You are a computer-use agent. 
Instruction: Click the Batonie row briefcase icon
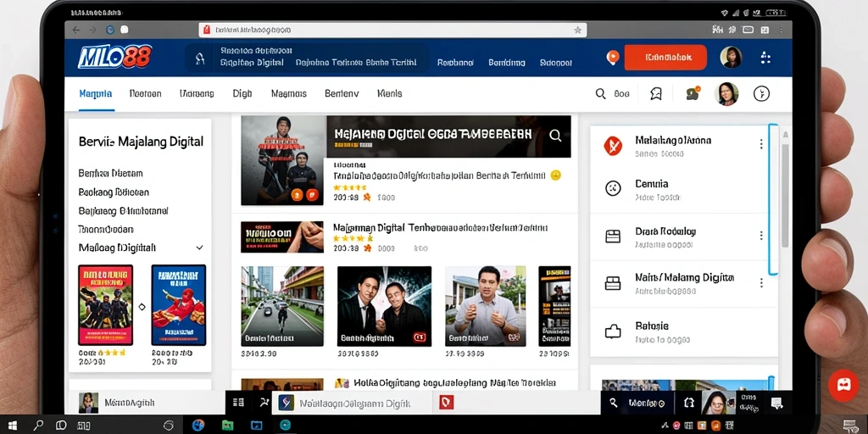tap(613, 331)
